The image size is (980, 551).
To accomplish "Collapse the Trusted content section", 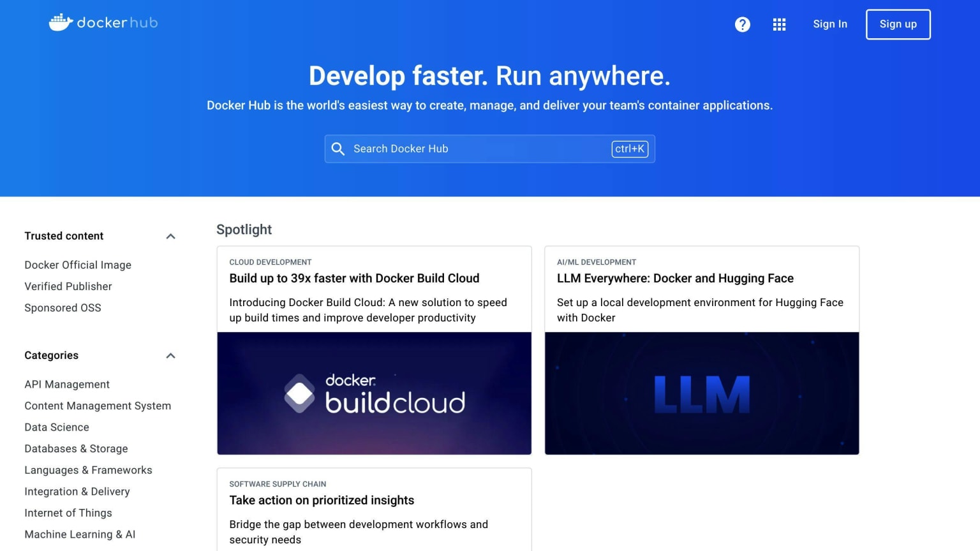I will point(170,236).
